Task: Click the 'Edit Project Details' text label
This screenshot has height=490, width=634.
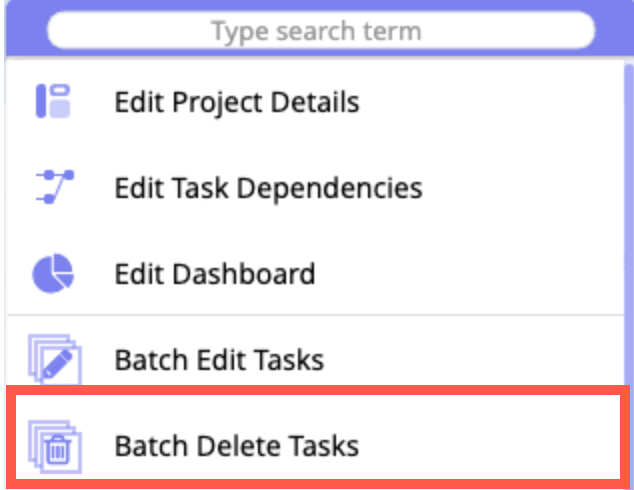Action: tap(236, 101)
